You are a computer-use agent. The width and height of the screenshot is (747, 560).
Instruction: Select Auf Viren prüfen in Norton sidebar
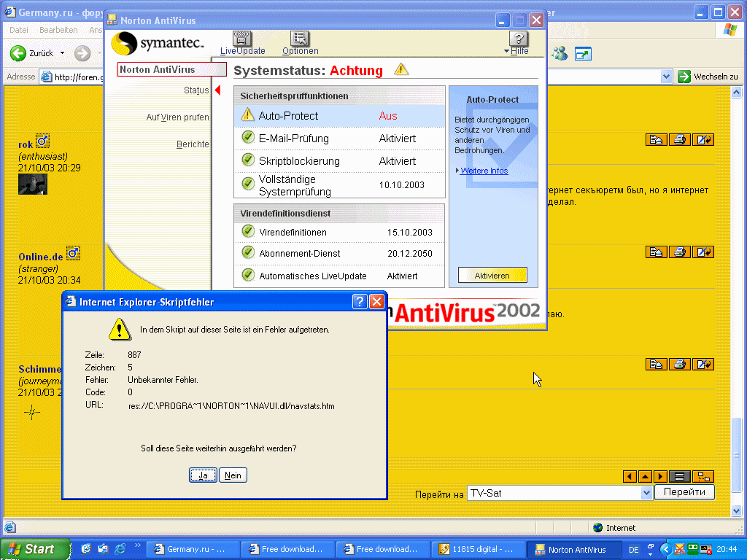177,117
